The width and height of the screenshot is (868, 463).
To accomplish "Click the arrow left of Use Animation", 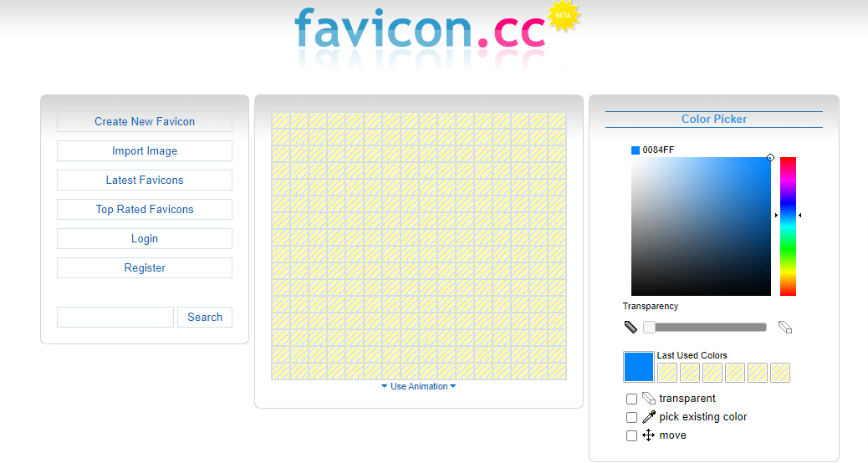I will pos(384,386).
